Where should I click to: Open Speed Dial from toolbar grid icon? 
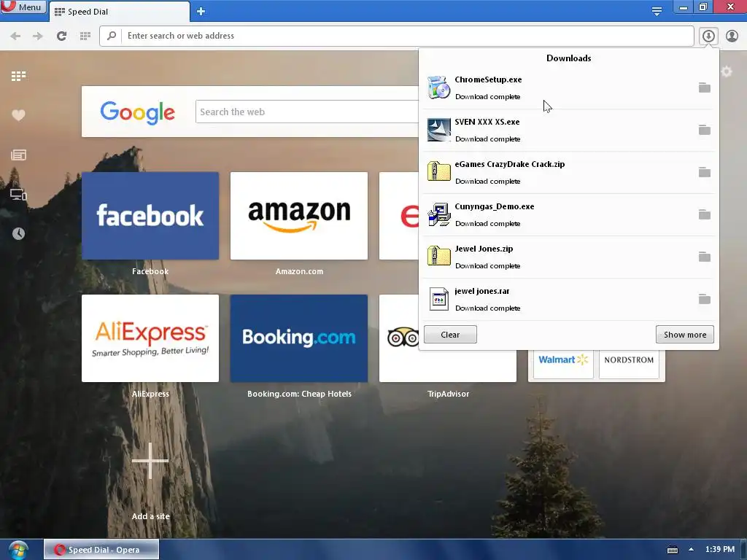85,36
